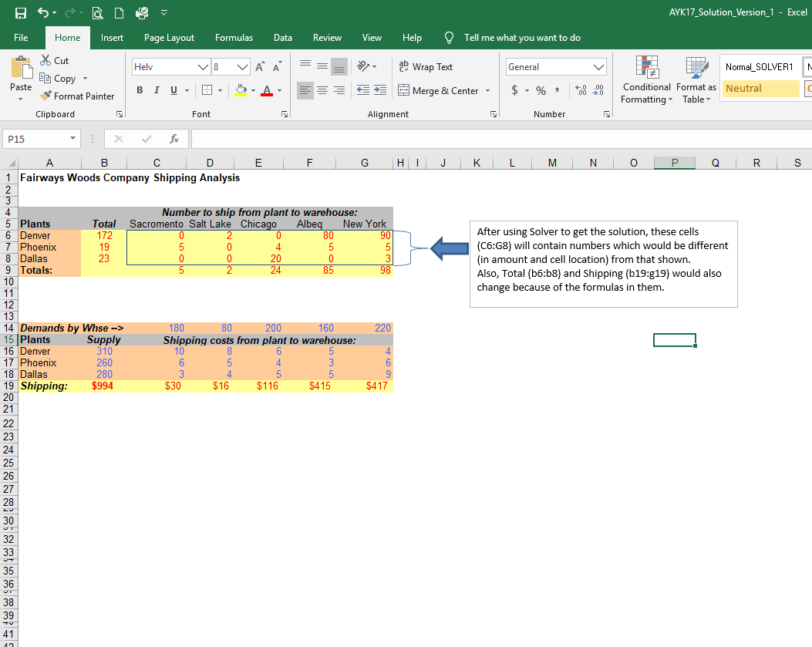Image resolution: width=812 pixels, height=647 pixels.
Task: Apply Merge & Center to selected cells
Action: coord(440,90)
